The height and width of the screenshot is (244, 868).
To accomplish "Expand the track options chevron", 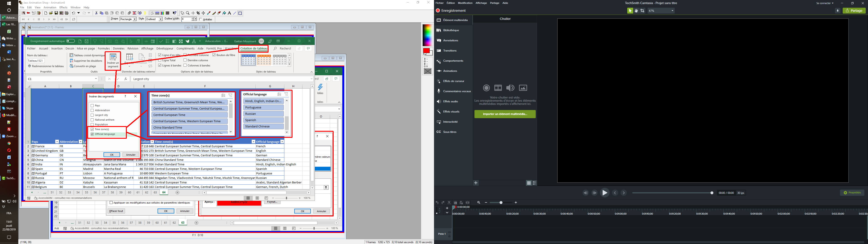I will pos(447,213).
